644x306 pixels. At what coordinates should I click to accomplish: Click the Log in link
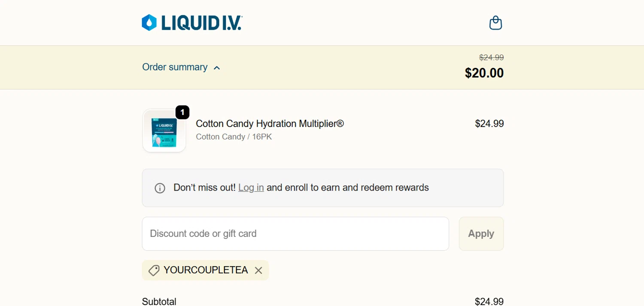pos(251,188)
